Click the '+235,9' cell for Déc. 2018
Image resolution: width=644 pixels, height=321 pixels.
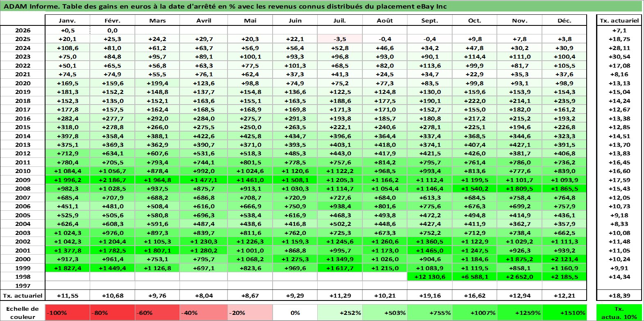click(x=564, y=101)
